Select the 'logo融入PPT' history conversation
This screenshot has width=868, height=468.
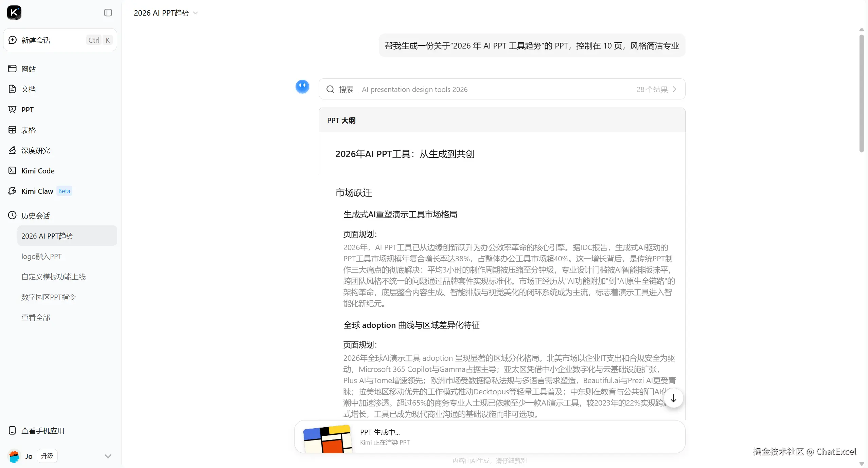point(41,256)
